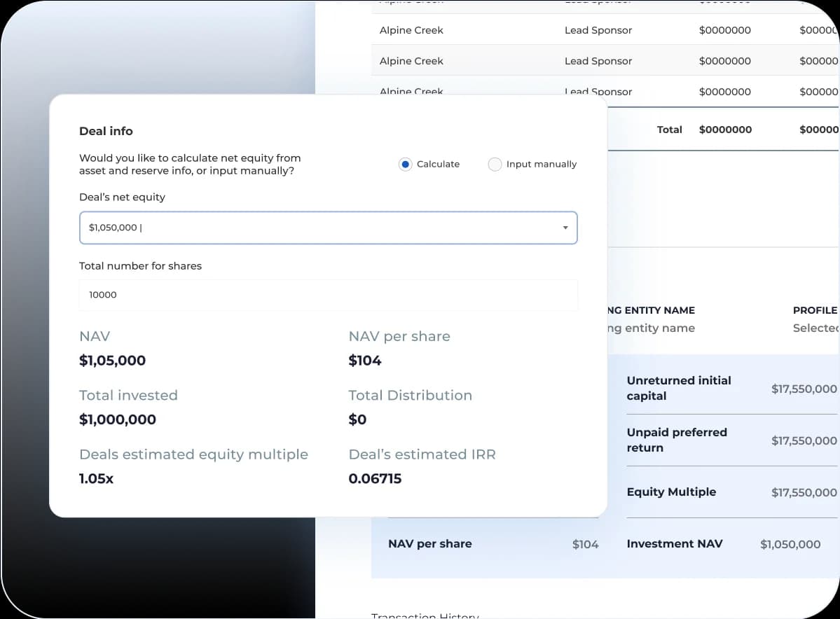Focus the Total number for shares field

tap(328, 295)
